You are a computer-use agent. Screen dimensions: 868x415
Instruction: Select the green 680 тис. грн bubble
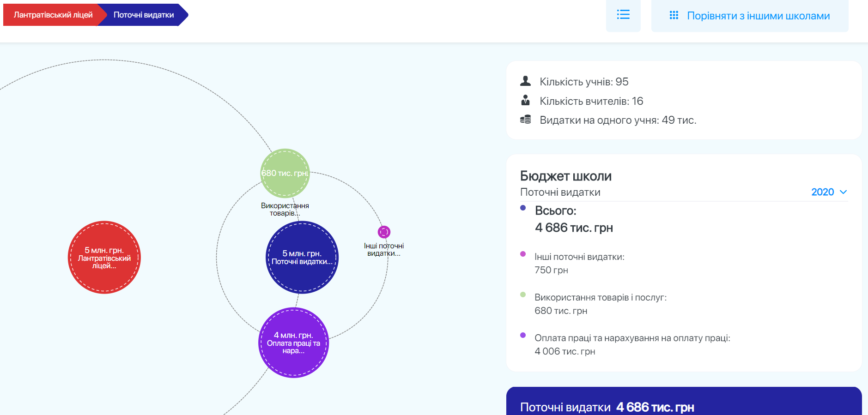click(x=285, y=173)
